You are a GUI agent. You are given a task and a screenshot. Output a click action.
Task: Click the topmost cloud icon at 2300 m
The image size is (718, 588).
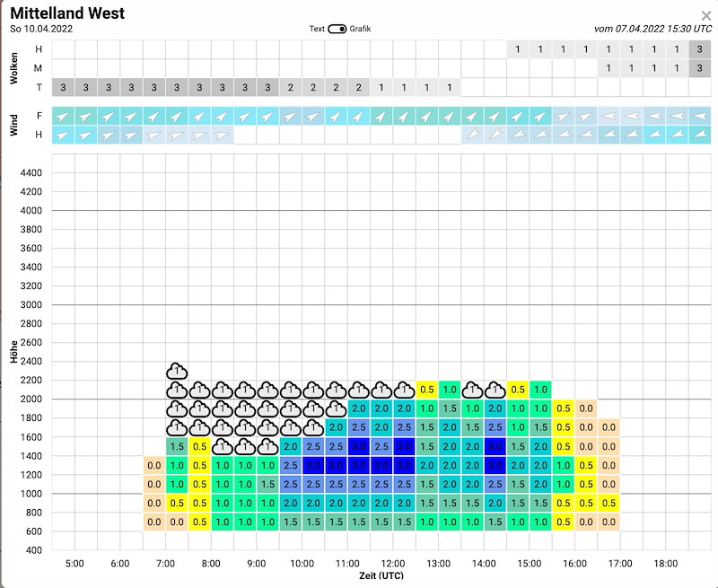[x=177, y=371]
